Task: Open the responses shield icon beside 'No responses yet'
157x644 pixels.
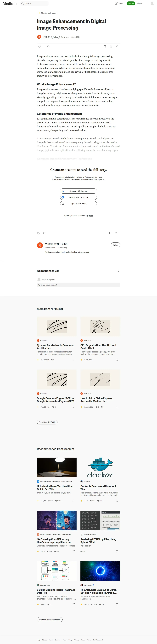Action: (118, 271)
